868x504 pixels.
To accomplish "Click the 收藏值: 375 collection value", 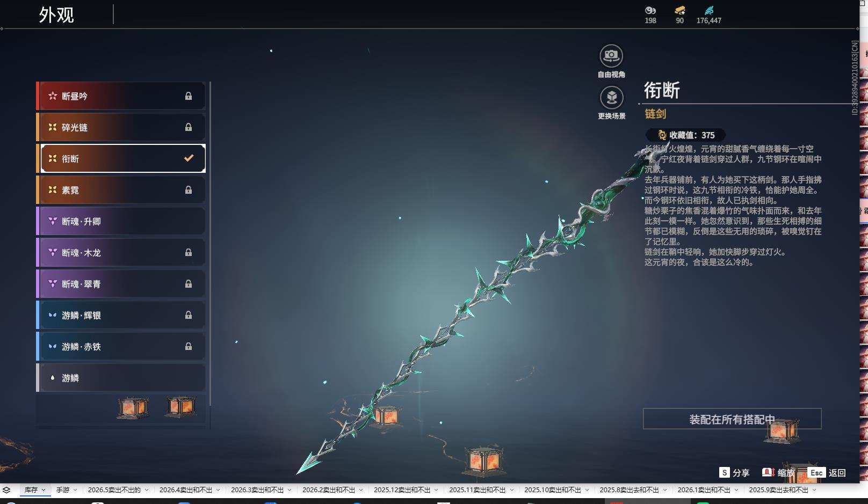I will tap(686, 135).
